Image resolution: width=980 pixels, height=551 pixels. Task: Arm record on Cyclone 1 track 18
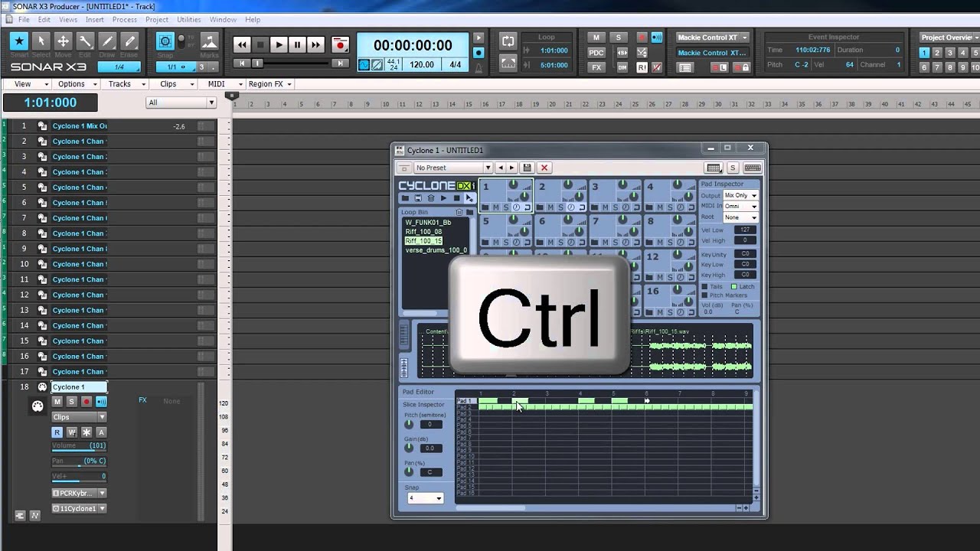click(87, 402)
